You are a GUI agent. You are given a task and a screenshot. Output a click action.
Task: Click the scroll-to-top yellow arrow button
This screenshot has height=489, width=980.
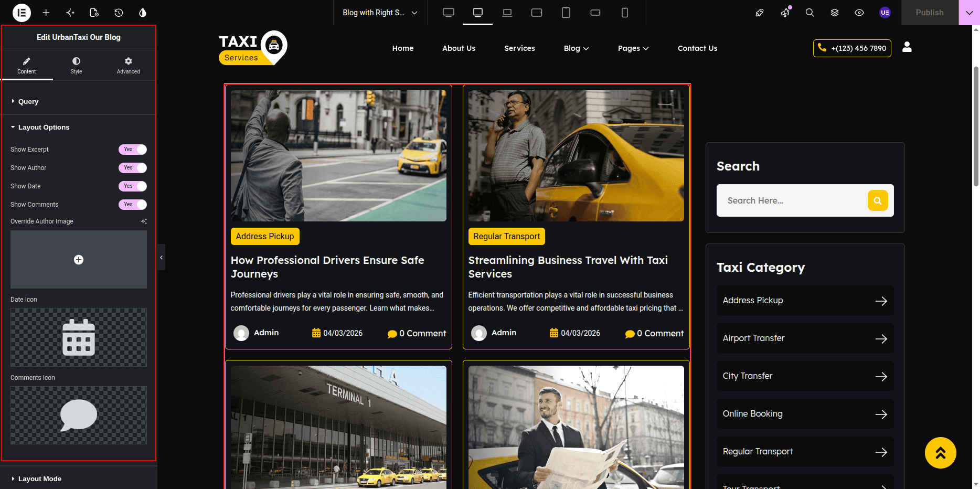pos(941,453)
